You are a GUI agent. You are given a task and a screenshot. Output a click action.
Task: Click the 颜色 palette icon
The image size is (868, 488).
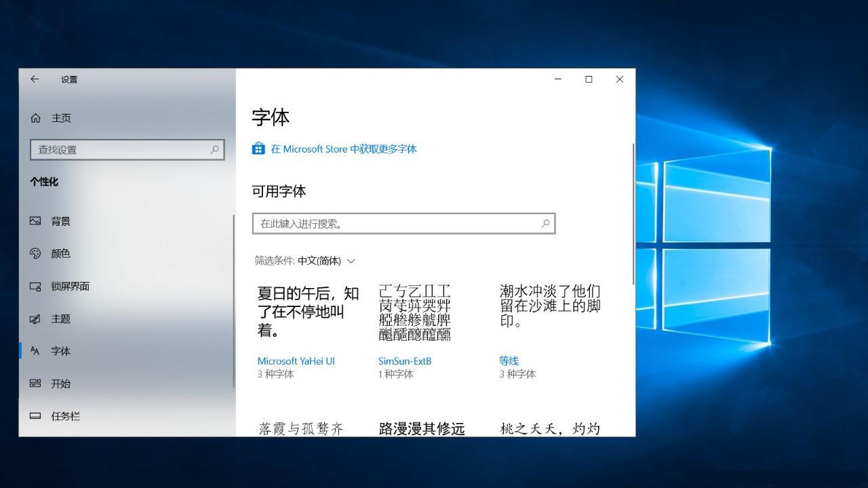tap(36, 253)
